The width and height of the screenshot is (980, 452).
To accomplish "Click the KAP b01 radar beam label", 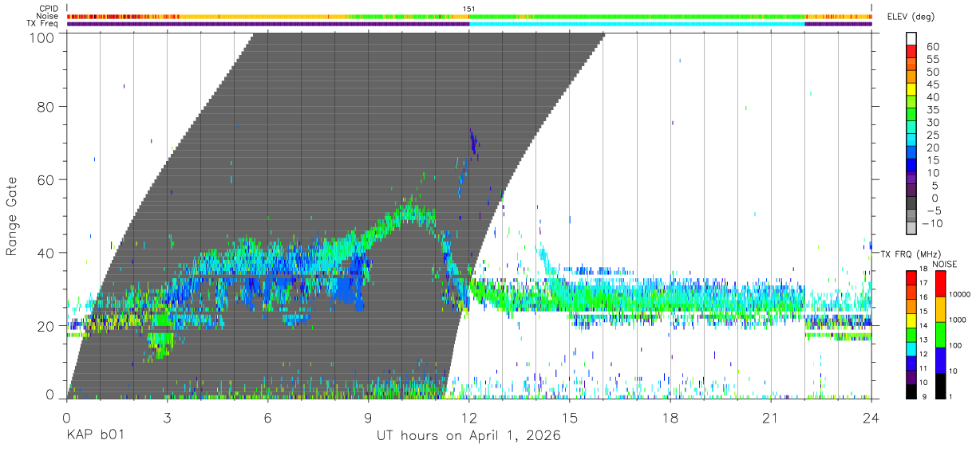I will [x=95, y=436].
